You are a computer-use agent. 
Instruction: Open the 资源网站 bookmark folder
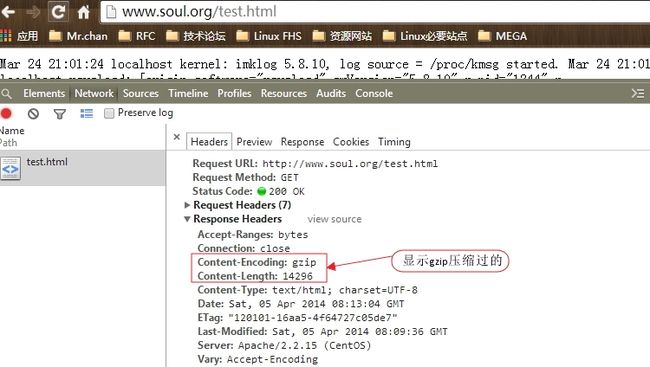[342, 36]
